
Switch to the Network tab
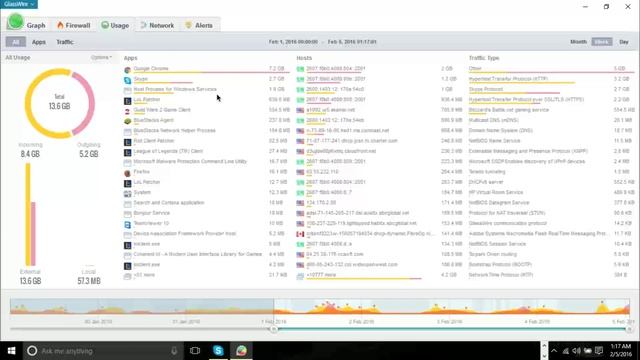point(157,25)
